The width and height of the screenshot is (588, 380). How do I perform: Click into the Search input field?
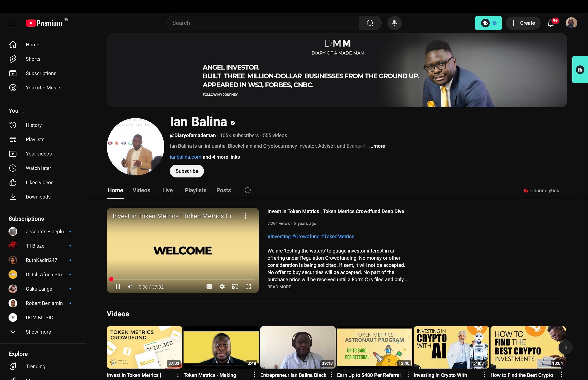tap(263, 23)
